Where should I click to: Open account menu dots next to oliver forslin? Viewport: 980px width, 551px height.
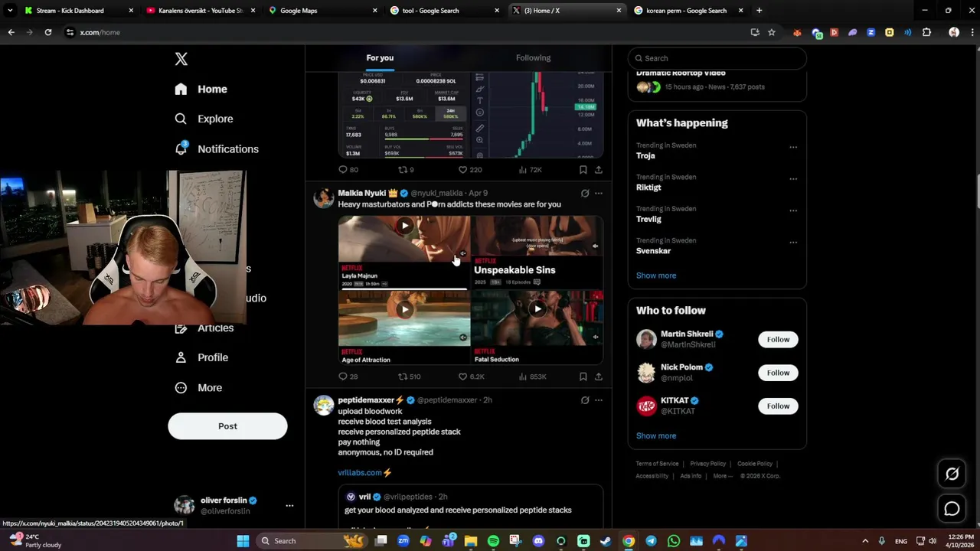(289, 506)
